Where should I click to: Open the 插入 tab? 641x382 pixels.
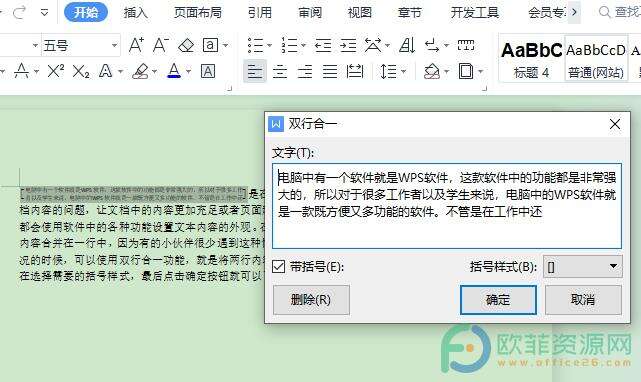136,12
